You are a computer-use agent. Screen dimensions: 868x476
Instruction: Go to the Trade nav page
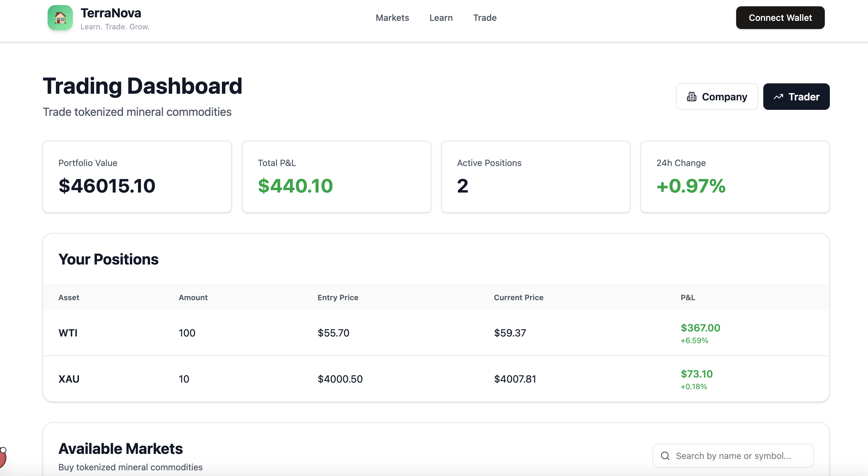click(484, 18)
